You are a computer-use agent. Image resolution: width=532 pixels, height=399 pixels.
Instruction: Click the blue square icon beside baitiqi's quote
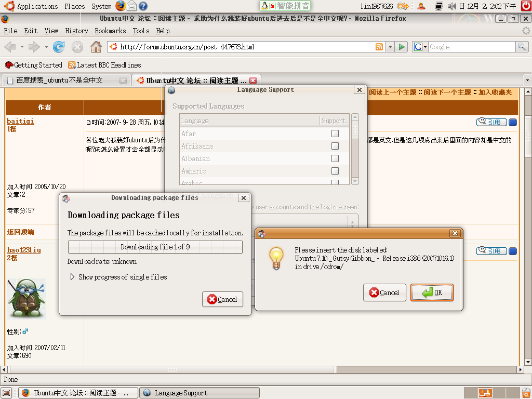pos(513,122)
